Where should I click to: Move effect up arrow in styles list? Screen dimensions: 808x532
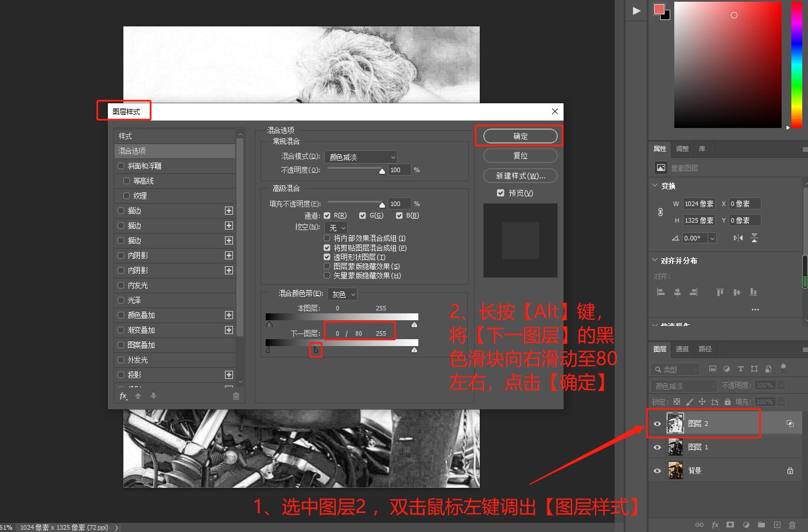pyautogui.click(x=138, y=396)
